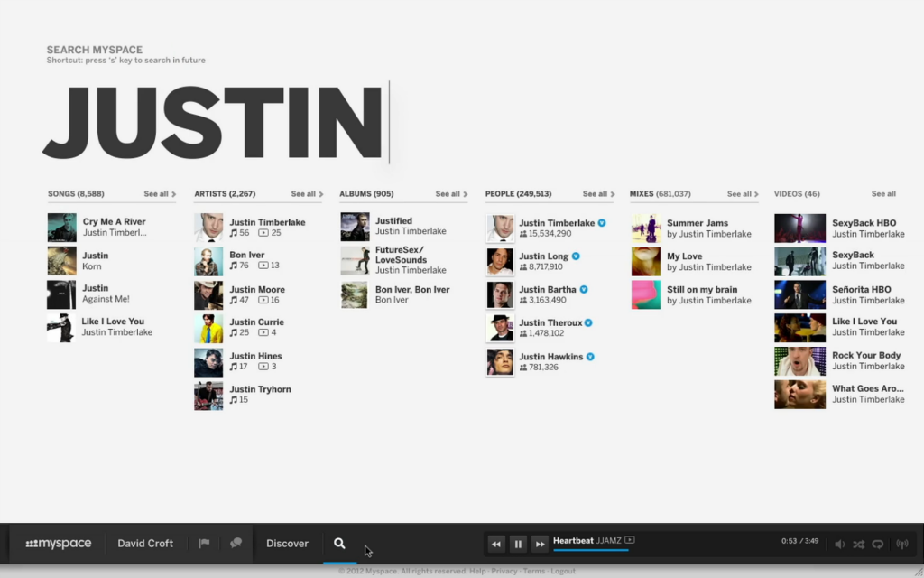Mute the player volume speaker icon
Viewport: 924px width, 578px height.
coord(840,544)
